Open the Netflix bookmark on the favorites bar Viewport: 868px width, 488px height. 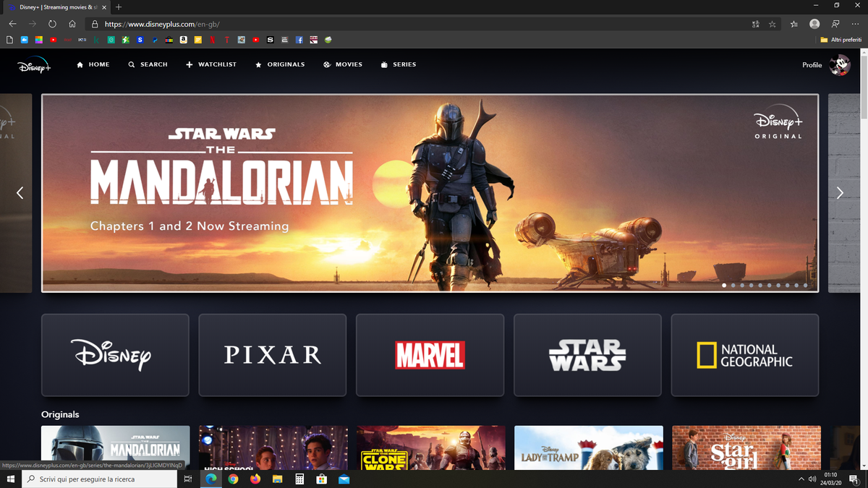212,40
